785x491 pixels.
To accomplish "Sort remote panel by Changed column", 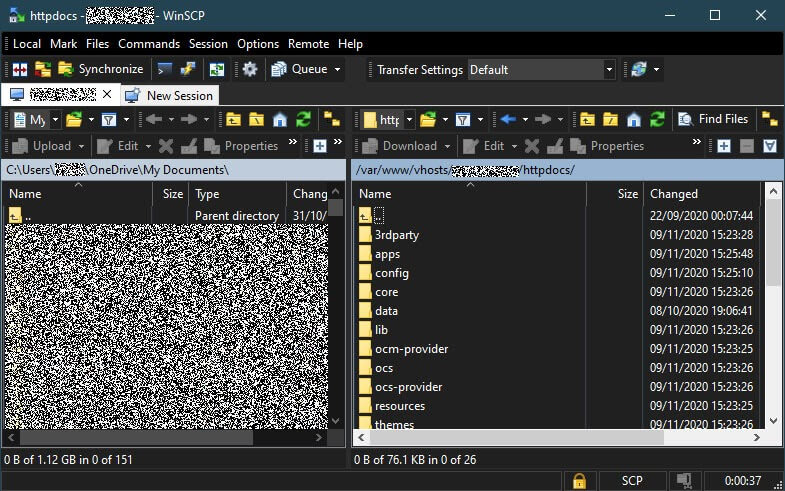I will click(x=701, y=194).
